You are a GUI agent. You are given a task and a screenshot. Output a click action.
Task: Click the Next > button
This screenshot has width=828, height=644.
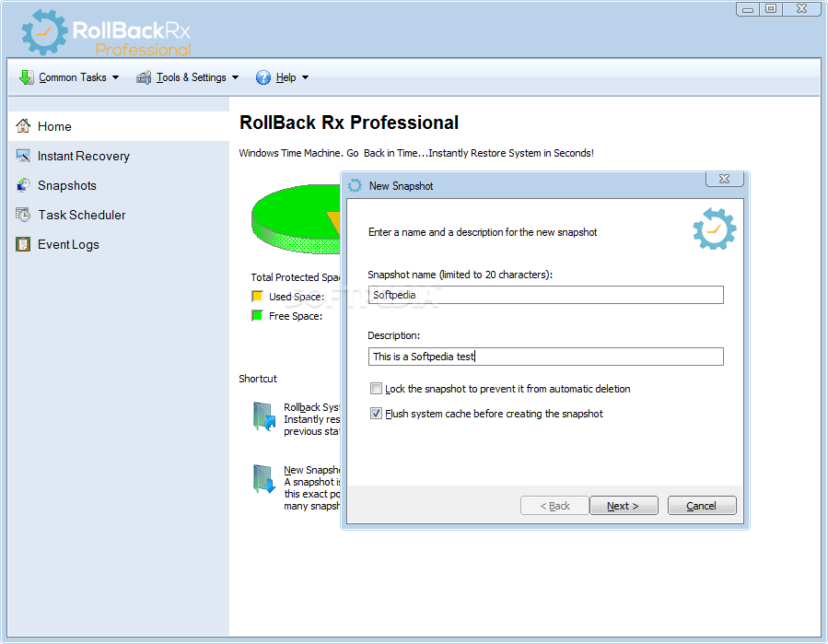point(624,506)
